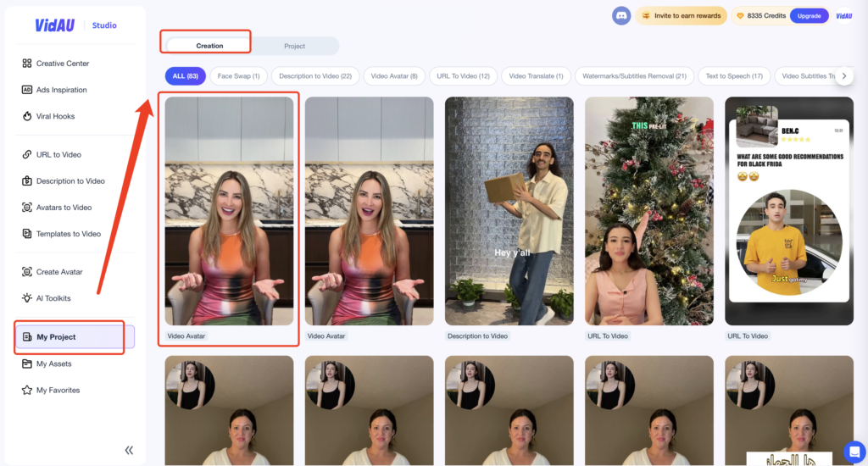The image size is (868, 466).
Task: Click the Create Avatar face-scan icon
Action: click(26, 272)
